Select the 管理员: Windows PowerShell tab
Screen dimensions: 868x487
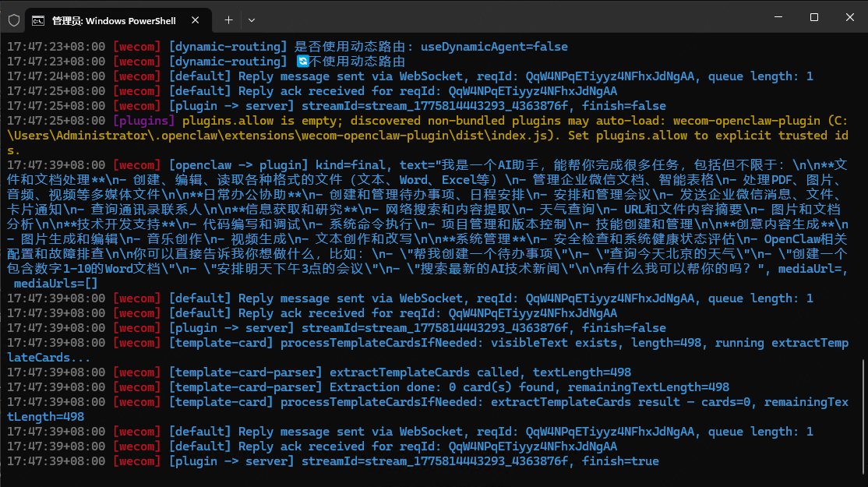pyautogui.click(x=119, y=20)
